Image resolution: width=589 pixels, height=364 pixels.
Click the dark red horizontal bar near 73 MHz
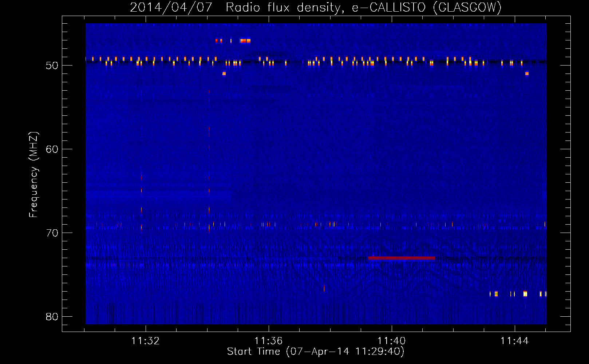click(x=402, y=258)
